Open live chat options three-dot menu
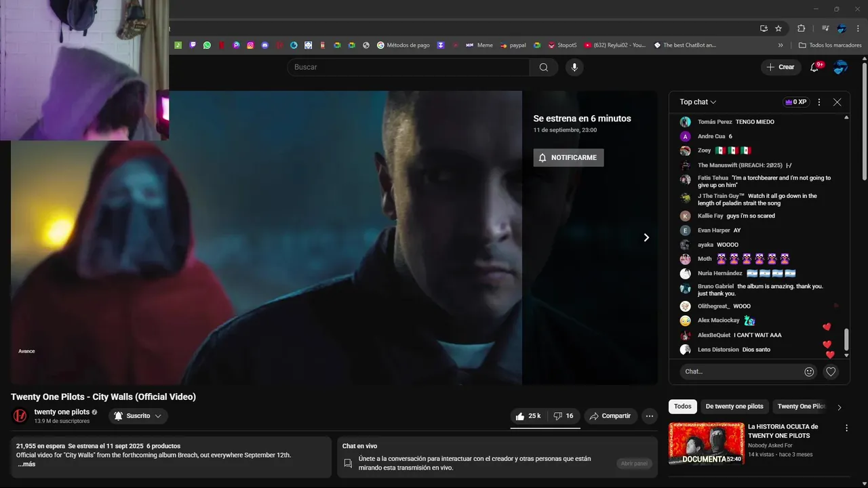The height and width of the screenshot is (488, 868). tap(818, 102)
